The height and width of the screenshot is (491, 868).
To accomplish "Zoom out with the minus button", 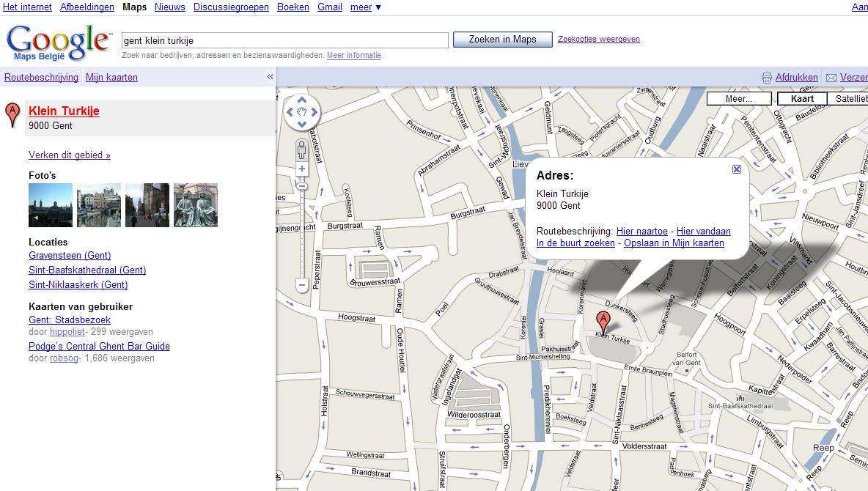I will coord(301,284).
